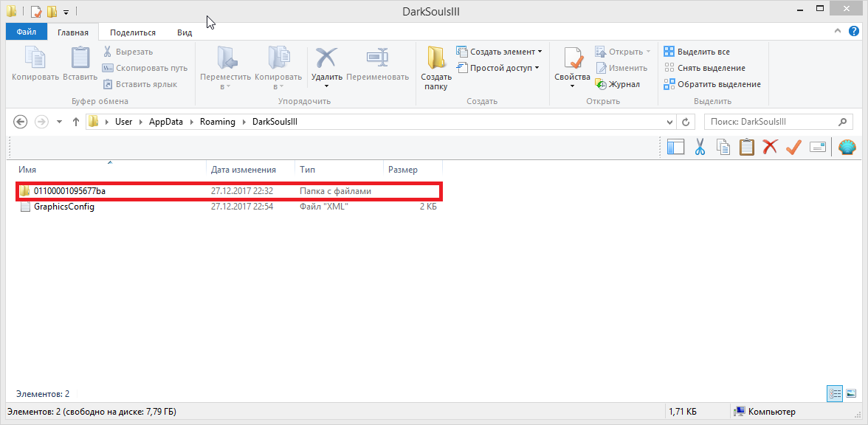The height and width of the screenshot is (425, 868).
Task: Click the orange checkmark toolbar icon
Action: 794,147
